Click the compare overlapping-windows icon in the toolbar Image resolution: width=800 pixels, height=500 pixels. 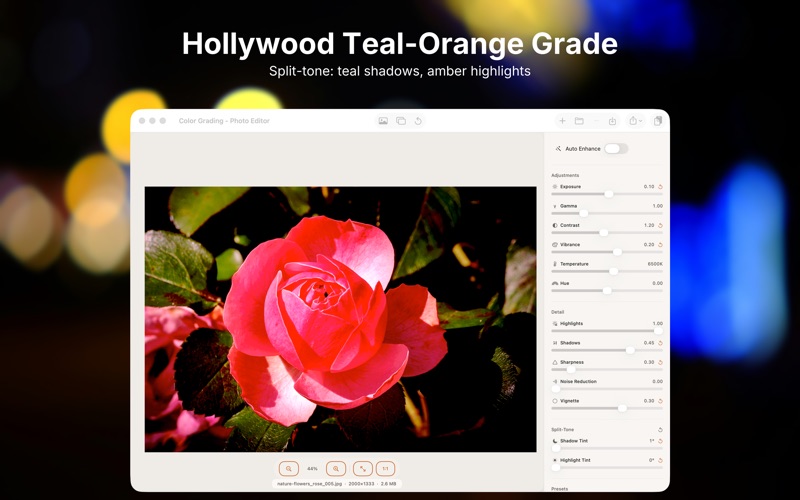[x=401, y=121]
